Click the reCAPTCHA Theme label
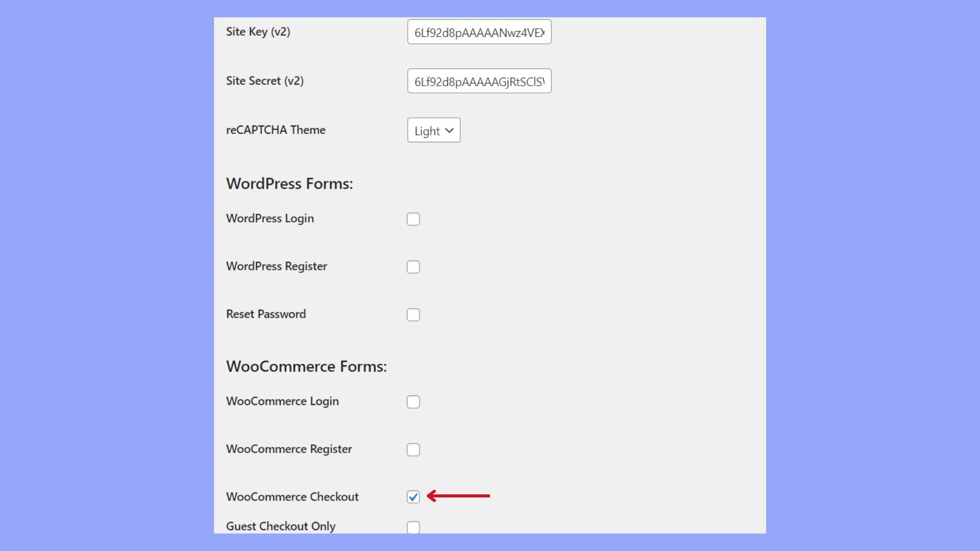980x551 pixels. click(x=276, y=130)
